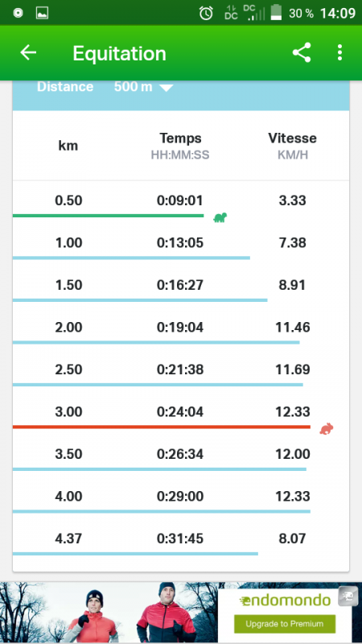Open the share icon in header
Viewport: 362px width, 644px height.
(302, 52)
